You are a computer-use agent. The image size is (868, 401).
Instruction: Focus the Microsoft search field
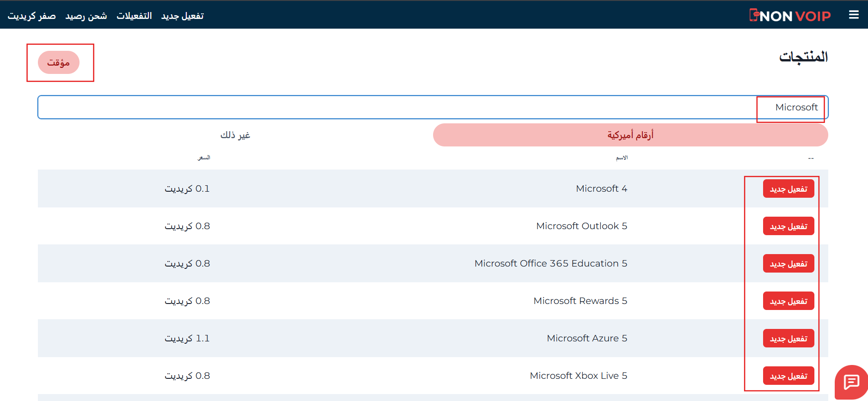[x=433, y=107]
